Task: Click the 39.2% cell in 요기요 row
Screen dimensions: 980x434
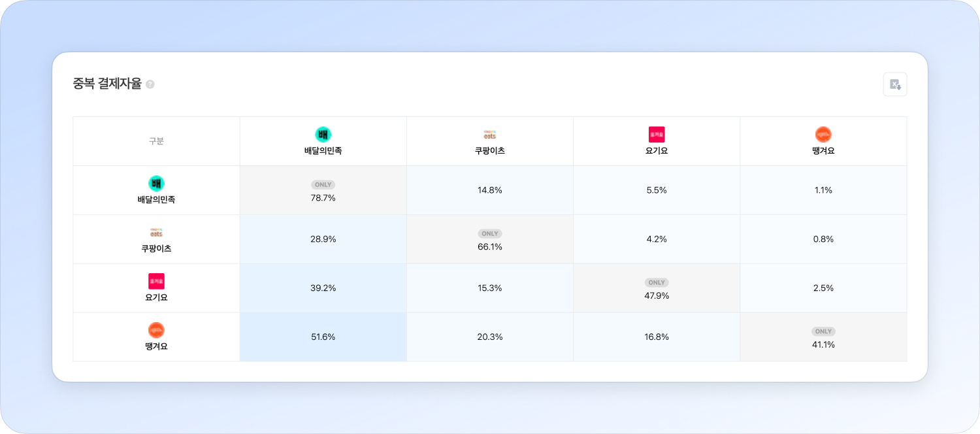Action: click(323, 288)
